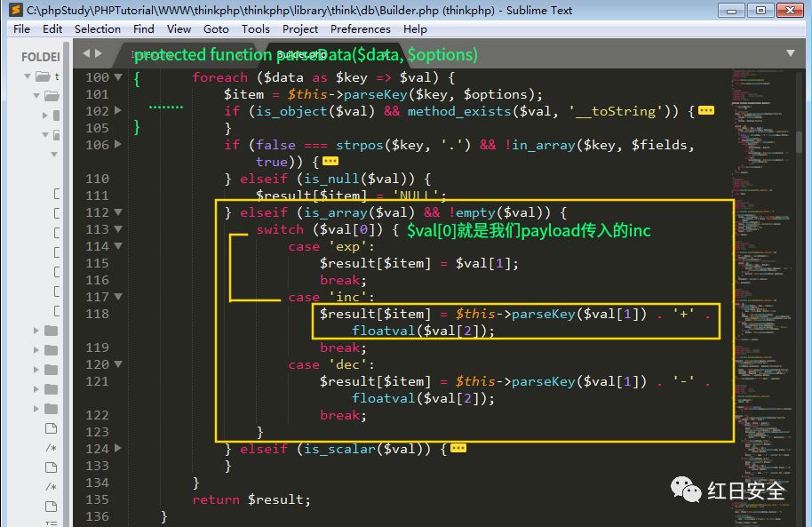Open the View menu
812x527 pixels.
pos(179,29)
